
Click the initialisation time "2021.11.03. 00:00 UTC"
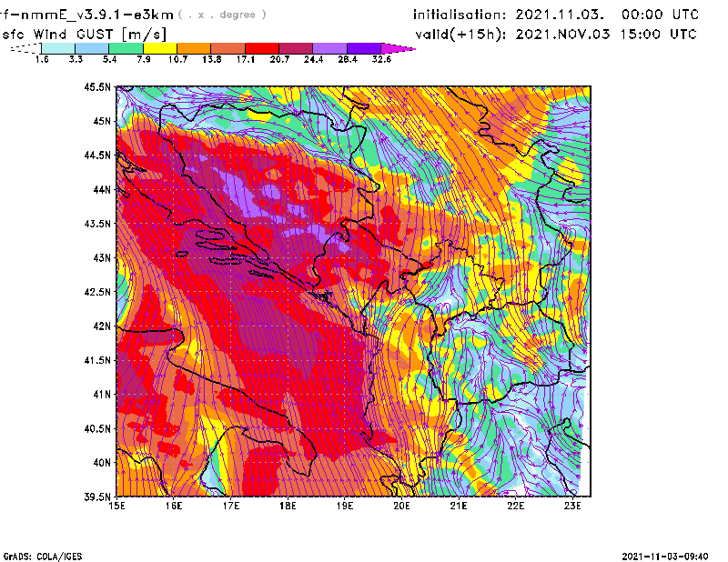[607, 15]
